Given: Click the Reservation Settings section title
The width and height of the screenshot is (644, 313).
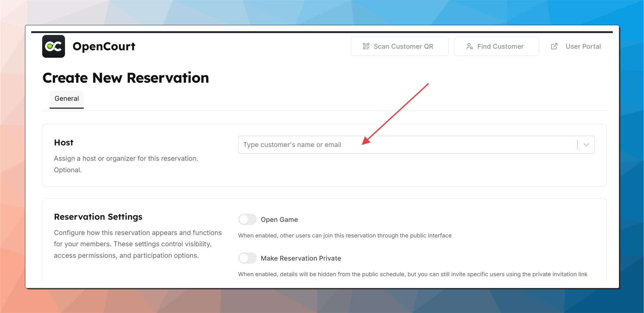Looking at the screenshot, I should coord(98,217).
